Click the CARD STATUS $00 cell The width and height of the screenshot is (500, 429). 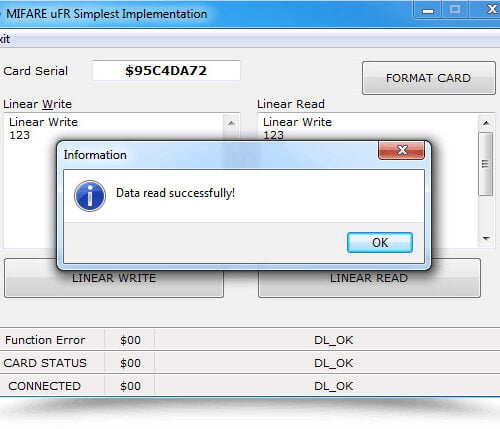pyautogui.click(x=130, y=363)
